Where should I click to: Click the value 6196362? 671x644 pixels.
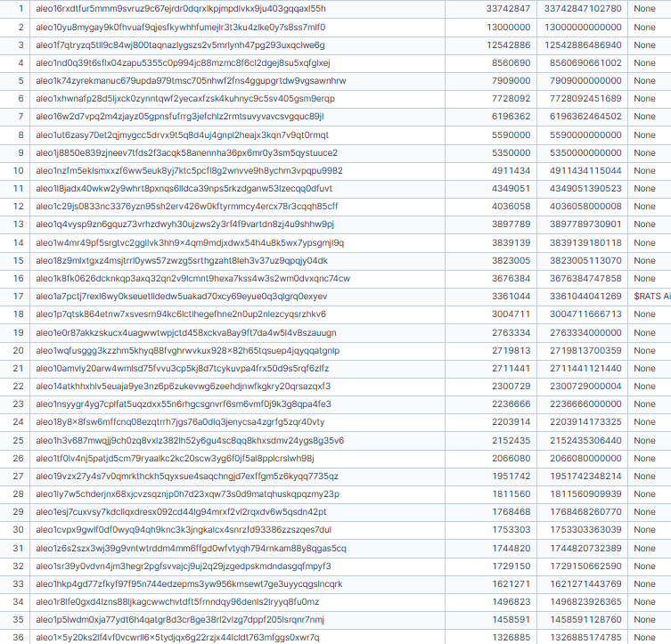tap(511, 117)
